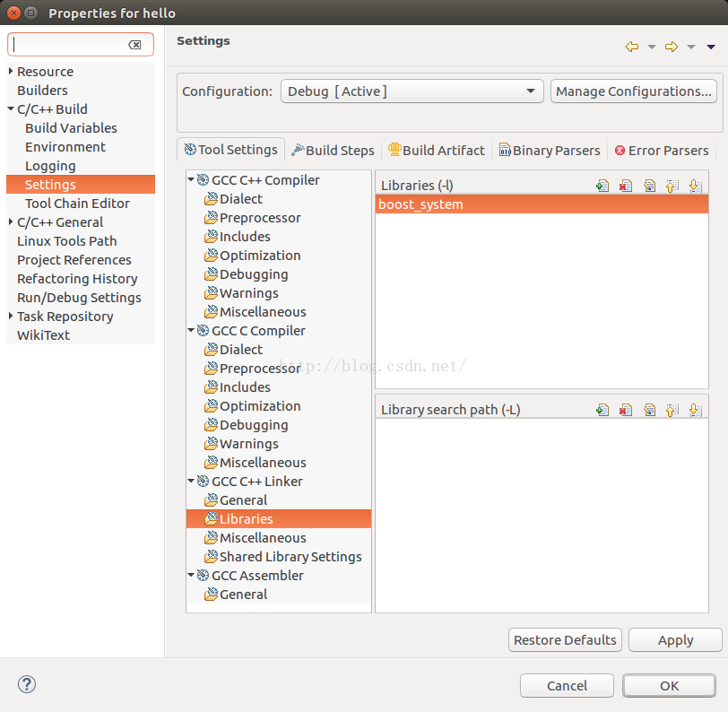This screenshot has width=728, height=712.
Task: Switch to the Error Parsers tab
Action: point(662,150)
